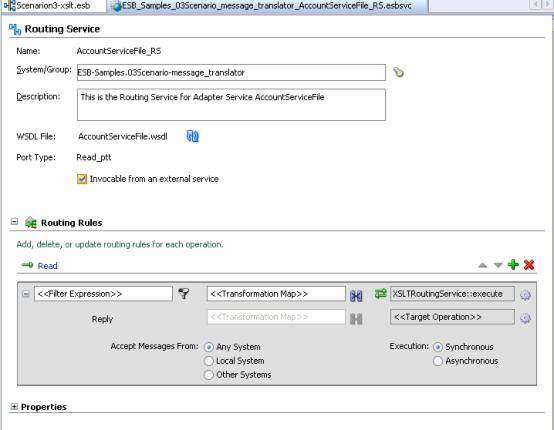Click the System/Group browse icon
This screenshot has width=554, height=430.
click(399, 72)
